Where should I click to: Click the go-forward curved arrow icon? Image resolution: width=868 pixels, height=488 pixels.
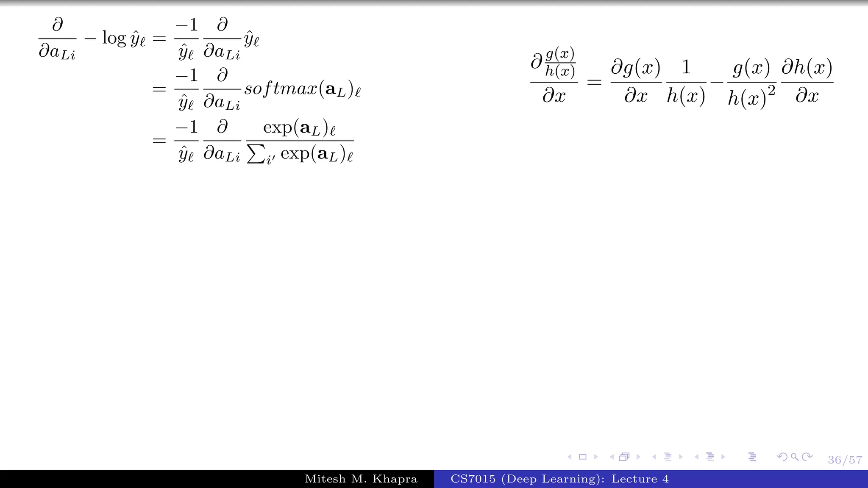[x=807, y=457]
